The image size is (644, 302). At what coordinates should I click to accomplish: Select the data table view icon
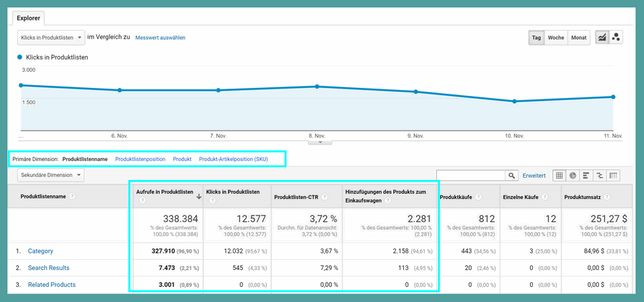(x=559, y=176)
